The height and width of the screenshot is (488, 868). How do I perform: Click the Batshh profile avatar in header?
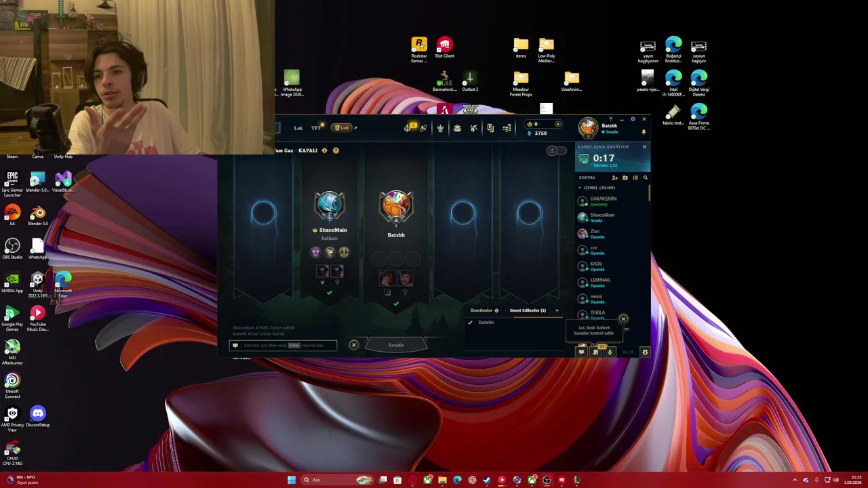coord(588,127)
